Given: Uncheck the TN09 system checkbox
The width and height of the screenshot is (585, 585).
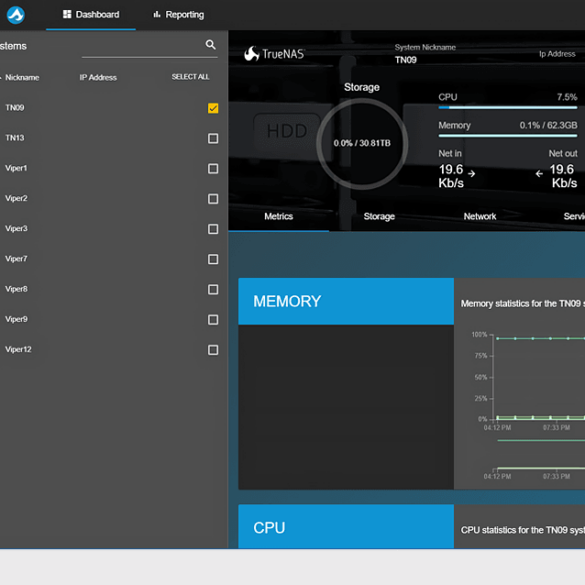Looking at the screenshot, I should tap(213, 108).
